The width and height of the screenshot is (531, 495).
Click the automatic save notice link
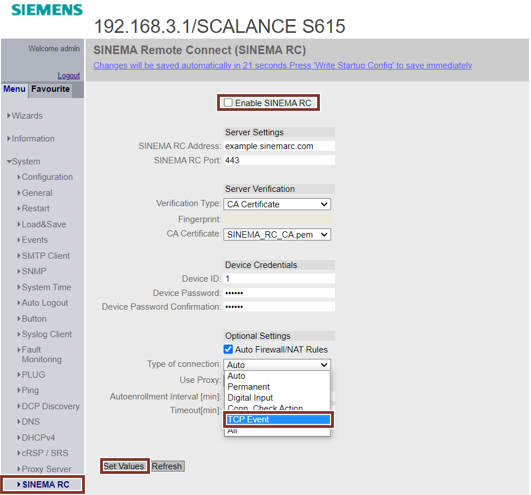coord(282,65)
